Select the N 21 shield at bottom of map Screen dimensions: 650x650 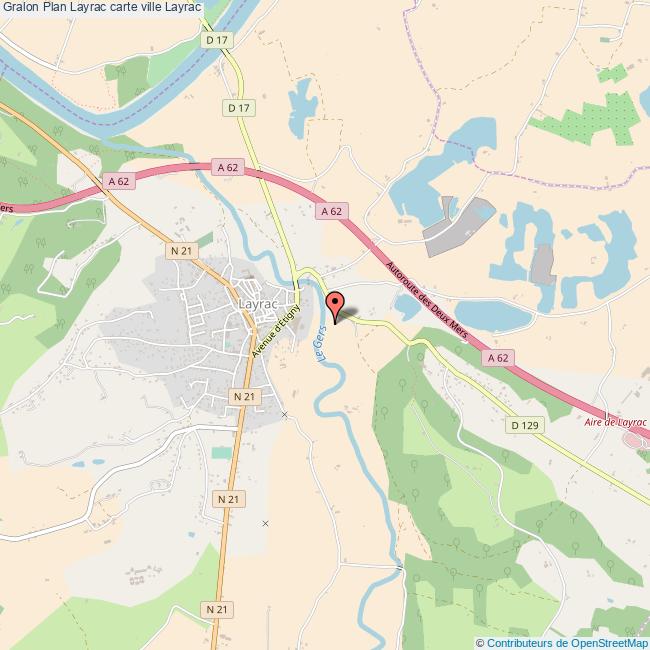pos(217,609)
